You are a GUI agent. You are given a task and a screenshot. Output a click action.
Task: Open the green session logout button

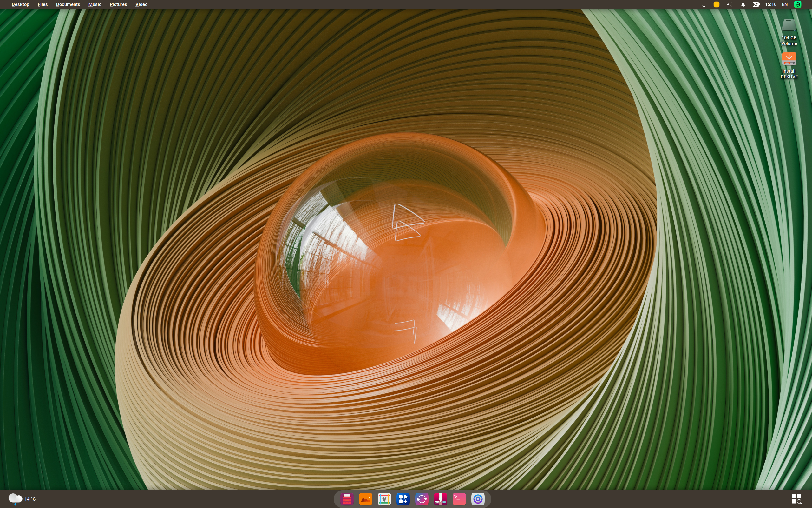(798, 4)
